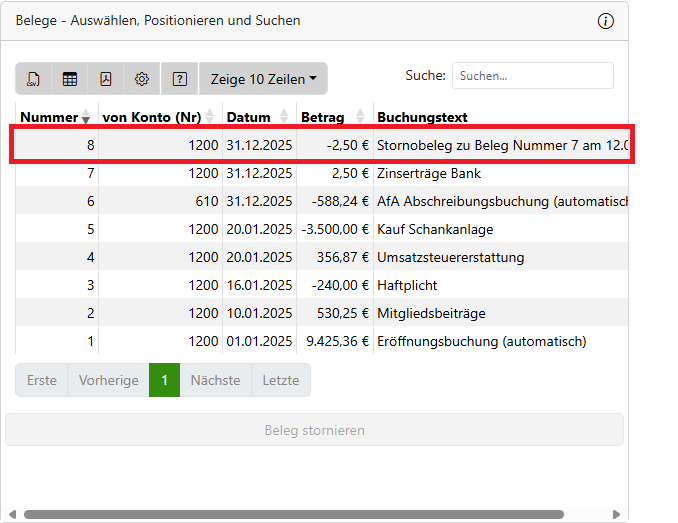Sort by Nummer column arrows

click(86, 118)
